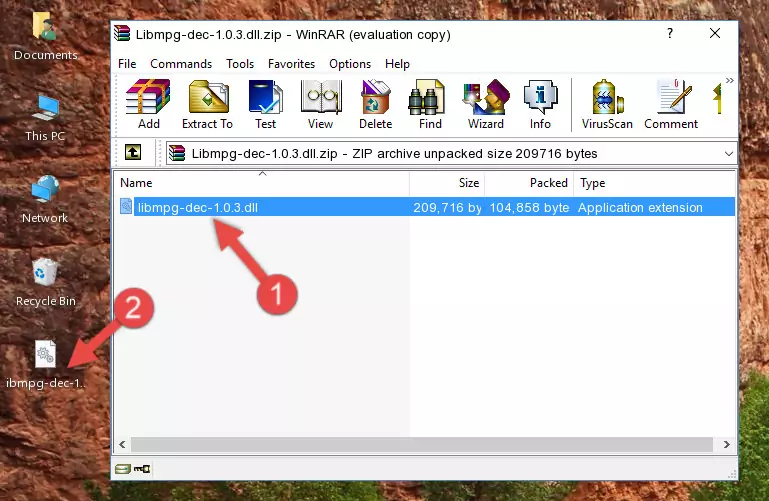Image resolution: width=769 pixels, height=501 pixels.
Task: Select the extracted dll file on the desktop
Action: point(45,365)
